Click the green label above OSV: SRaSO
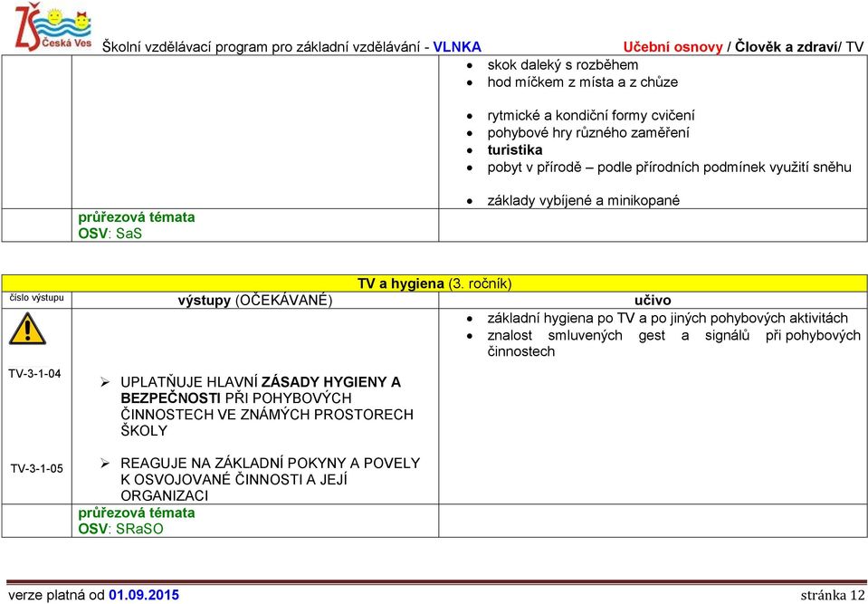Viewport: 868px width, 604px height. click(136, 513)
